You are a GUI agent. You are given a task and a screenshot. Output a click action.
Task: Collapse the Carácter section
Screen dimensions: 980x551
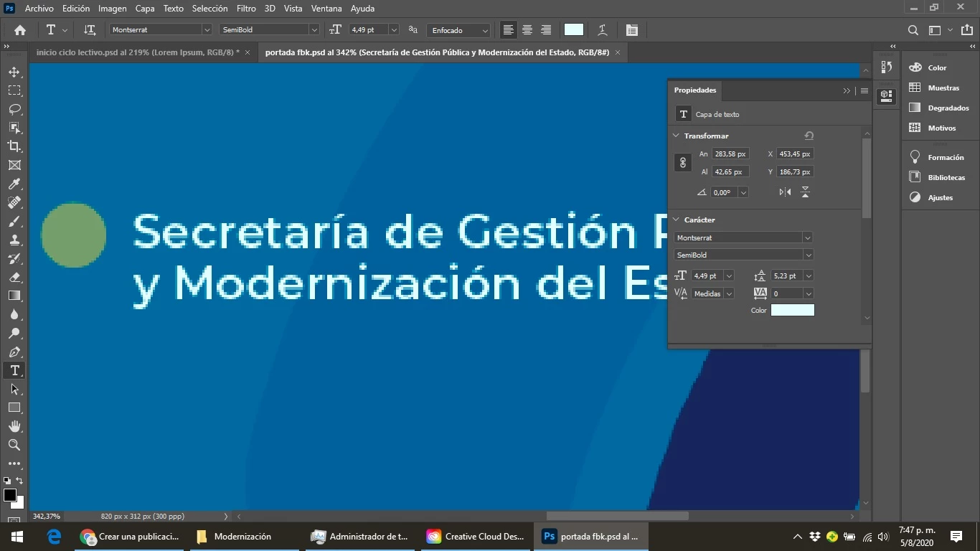[676, 220]
